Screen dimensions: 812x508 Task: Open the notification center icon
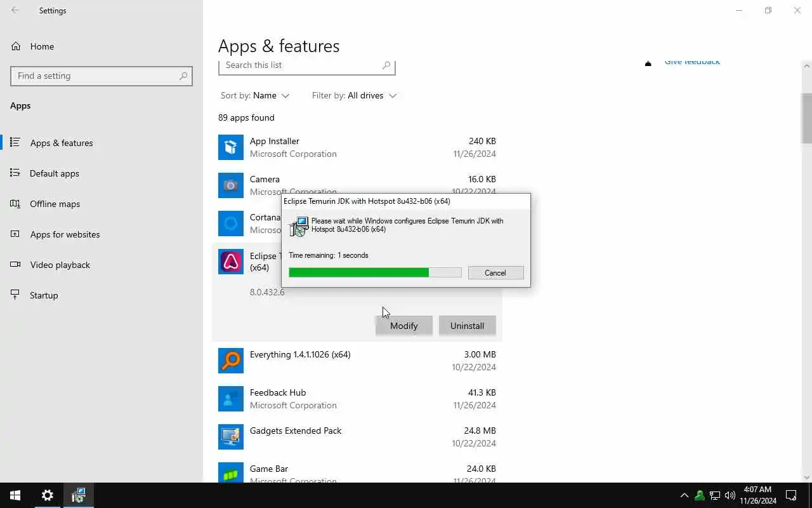point(791,495)
